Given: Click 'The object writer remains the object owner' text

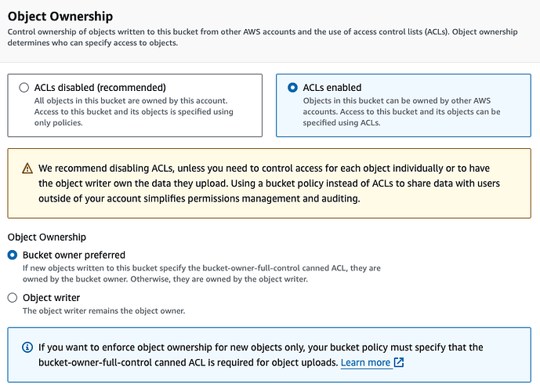Looking at the screenshot, I should coord(103,310).
